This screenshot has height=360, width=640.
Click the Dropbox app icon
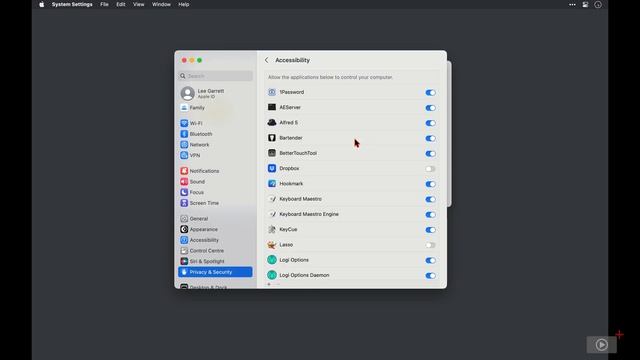[x=272, y=168]
